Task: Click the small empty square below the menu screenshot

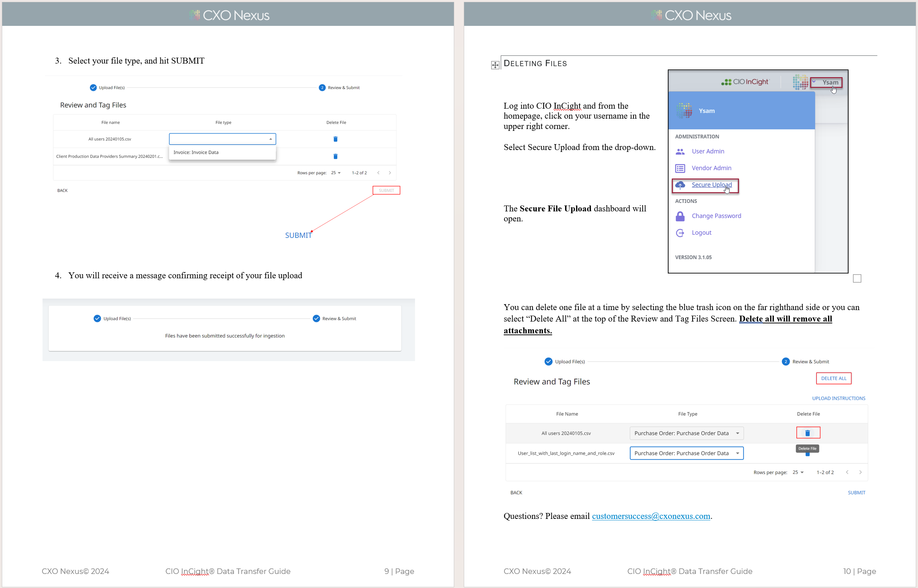Action: pyautogui.click(x=857, y=279)
